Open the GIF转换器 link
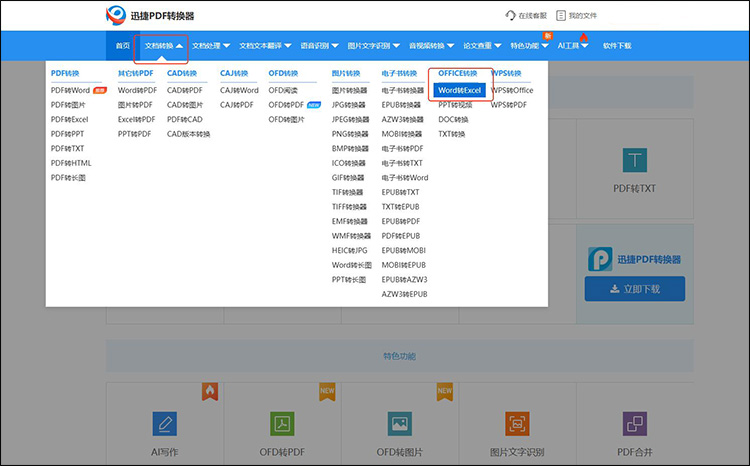 [x=348, y=178]
